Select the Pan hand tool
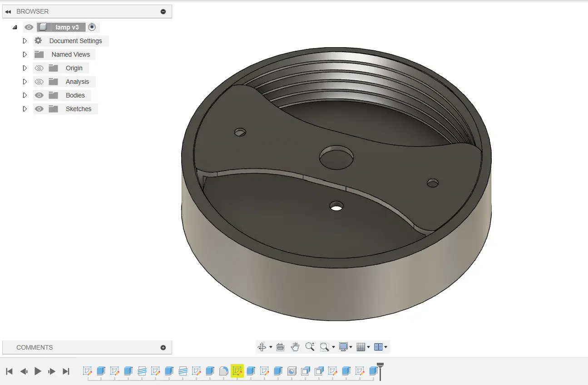The image size is (588, 385). point(295,347)
